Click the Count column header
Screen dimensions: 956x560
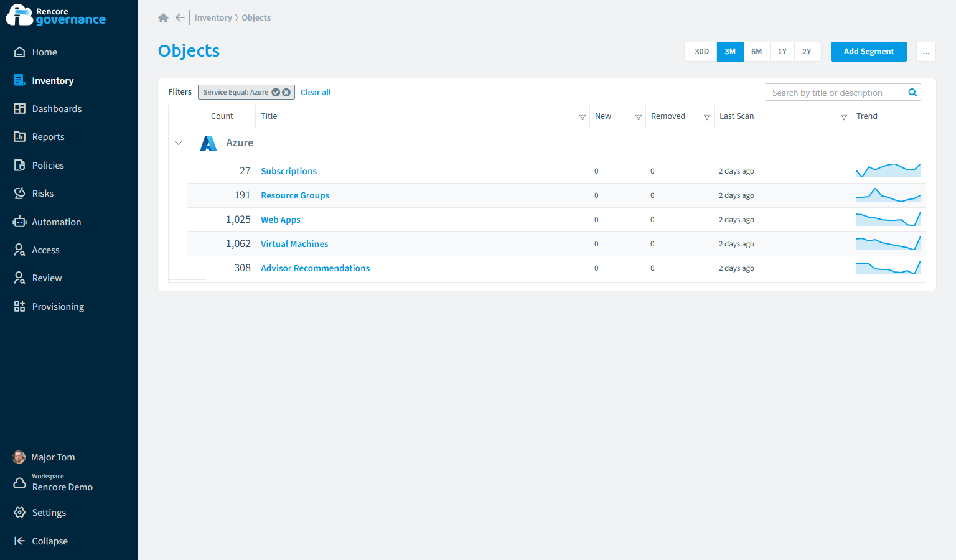(x=222, y=116)
